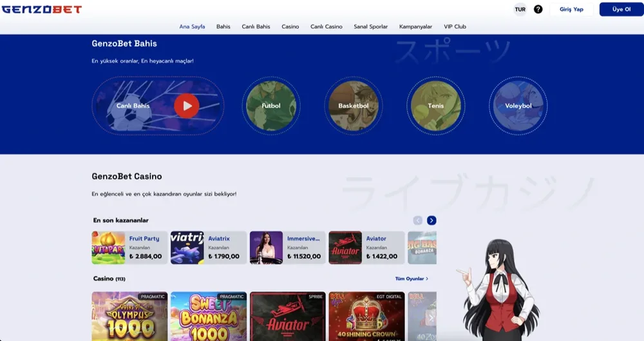Screen dimensions: 644x341
Task: Open the Spribe Aviator game card
Action: tap(287, 317)
